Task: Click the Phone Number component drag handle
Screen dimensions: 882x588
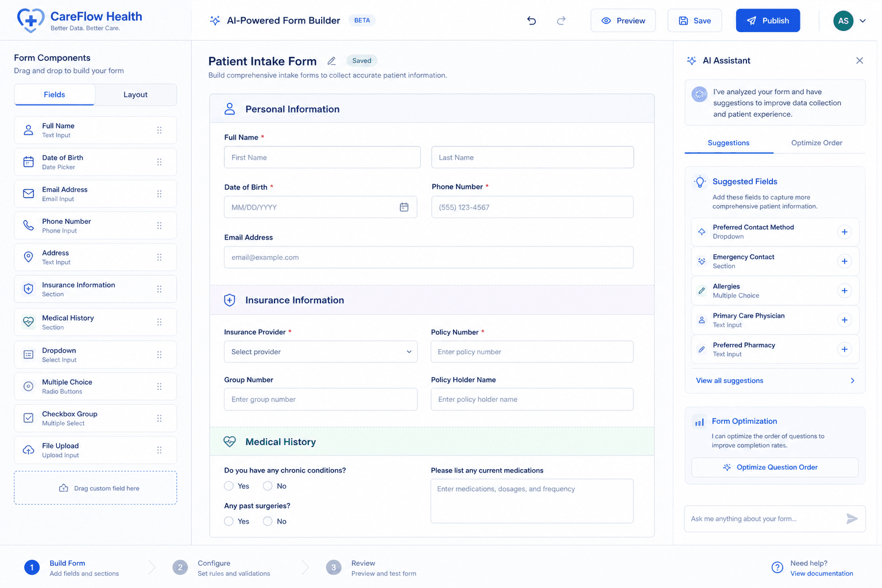Action: point(159,226)
